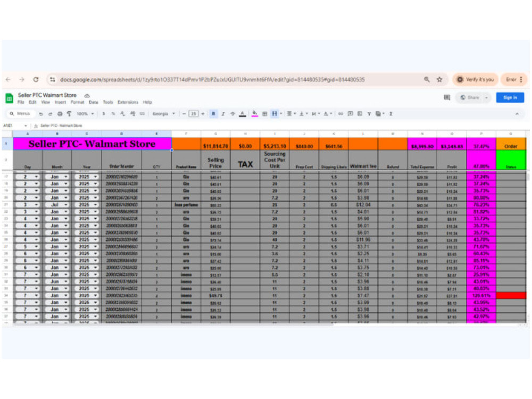Open more number formats (123)
The width and height of the screenshot is (532, 399).
pos(142,114)
